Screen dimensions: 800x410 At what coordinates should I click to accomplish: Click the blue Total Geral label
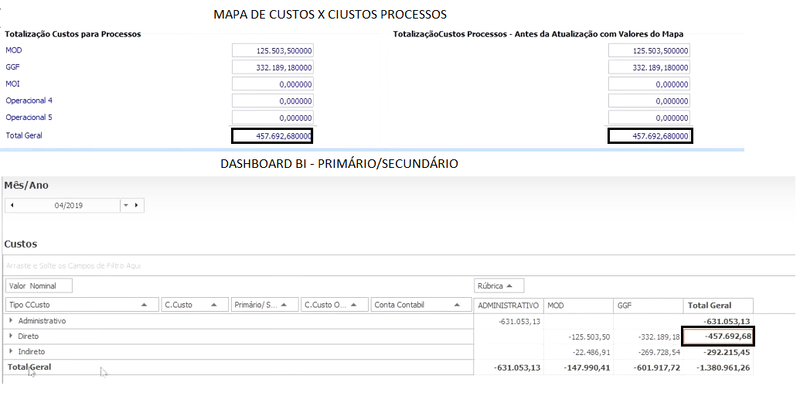click(24, 135)
